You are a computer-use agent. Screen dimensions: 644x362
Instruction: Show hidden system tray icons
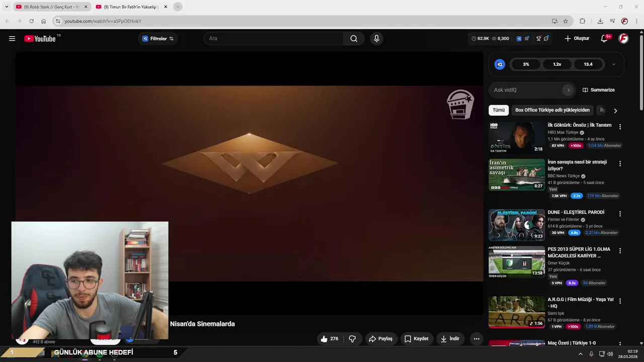[x=580, y=354]
